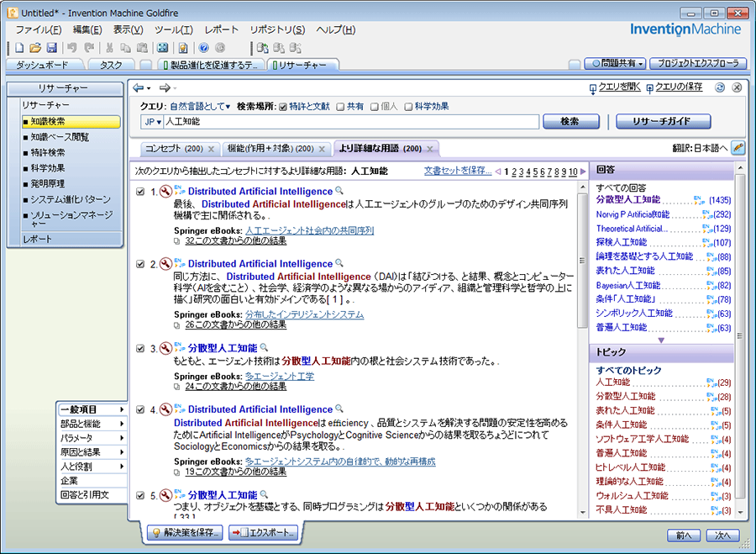The height and width of the screenshot is (554, 756).
Task: Uncheck the checkbox for result 2
Action: coord(140,264)
